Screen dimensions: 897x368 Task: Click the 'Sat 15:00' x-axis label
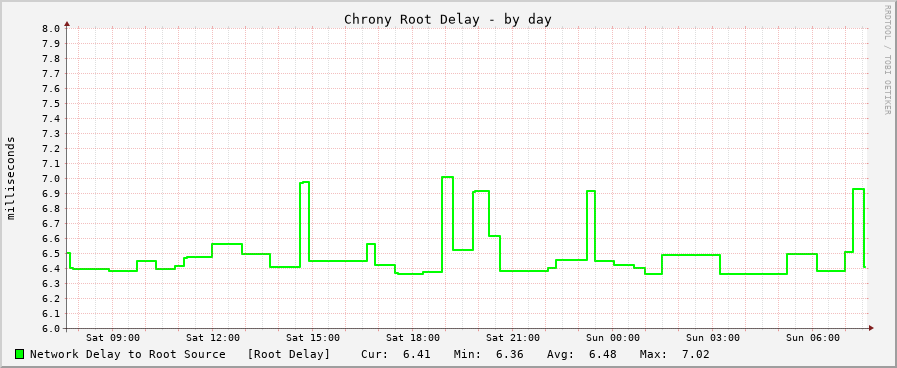tap(313, 338)
